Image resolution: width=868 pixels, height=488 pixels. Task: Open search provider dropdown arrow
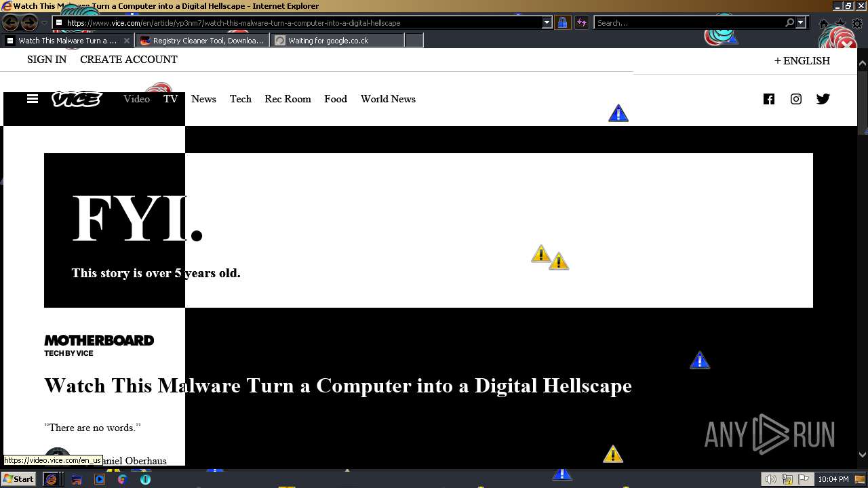[800, 22]
